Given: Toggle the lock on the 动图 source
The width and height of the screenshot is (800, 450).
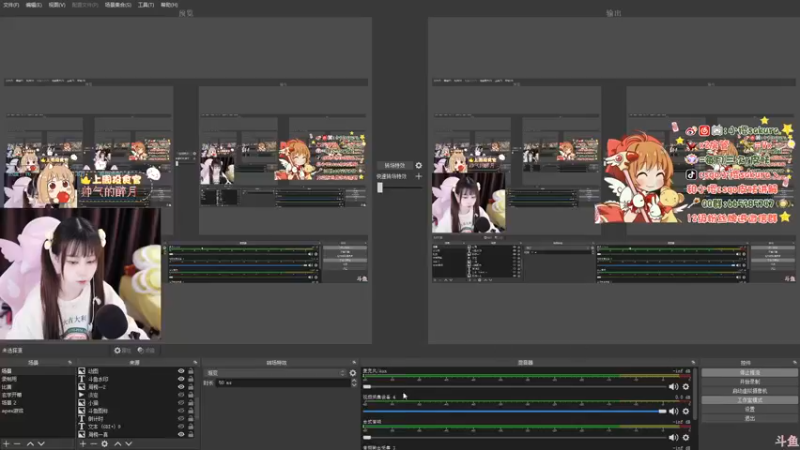Looking at the screenshot, I should click(x=191, y=371).
